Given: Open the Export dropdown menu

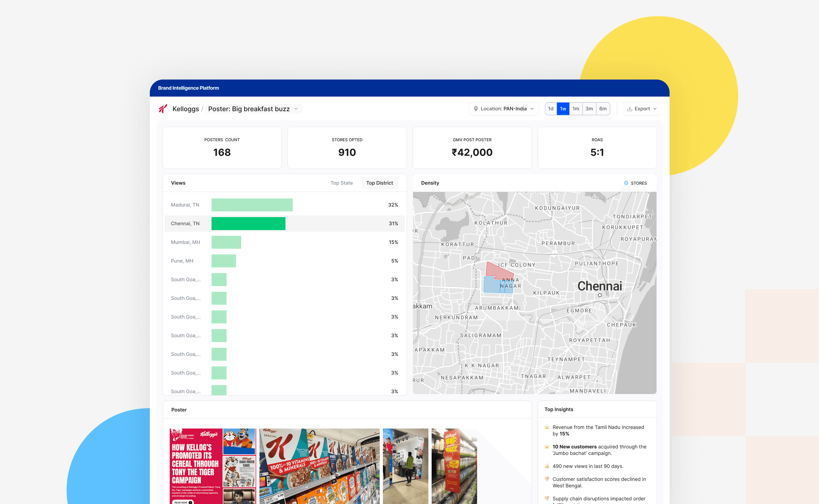Looking at the screenshot, I should coord(642,109).
